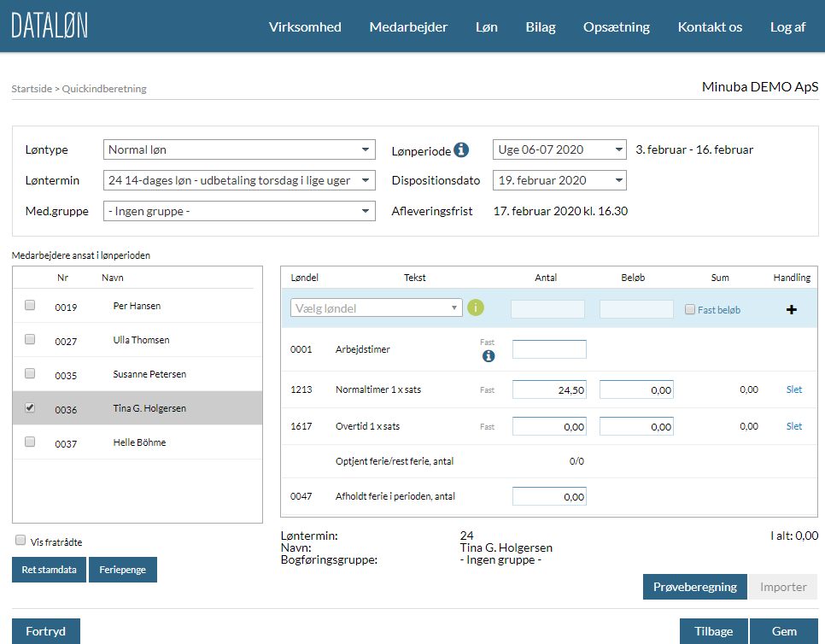The width and height of the screenshot is (825, 644).
Task: Open the Vælg løndel dropdown
Action: click(376, 307)
